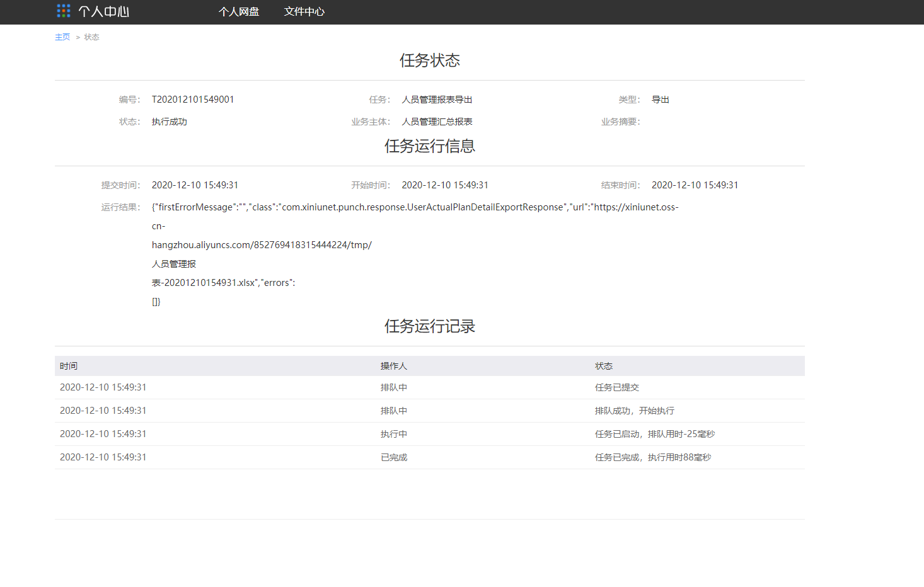Click the 提交时间 value 2020-12-10 15:49:31

(x=195, y=185)
